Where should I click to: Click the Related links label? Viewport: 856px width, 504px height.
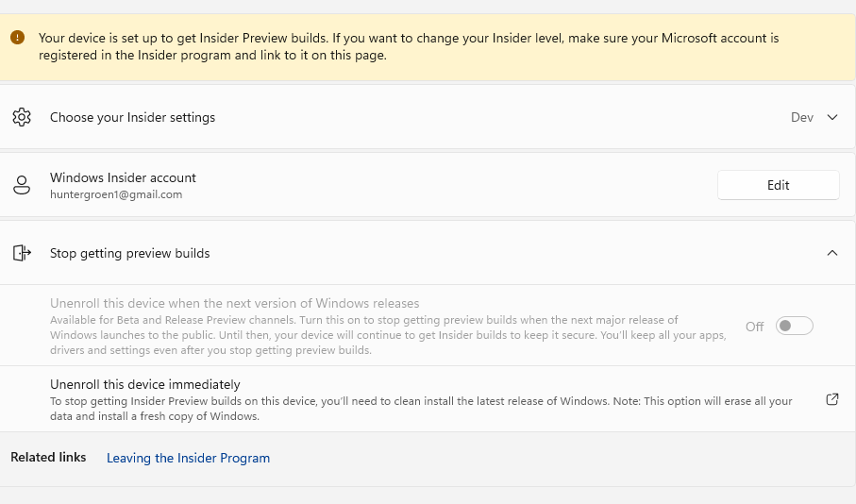(48, 458)
